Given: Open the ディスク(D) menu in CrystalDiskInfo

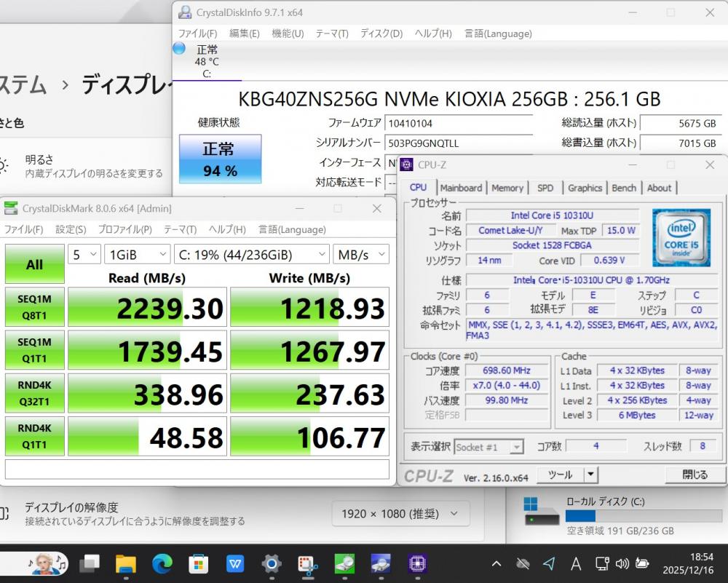Looking at the screenshot, I should click(381, 33).
